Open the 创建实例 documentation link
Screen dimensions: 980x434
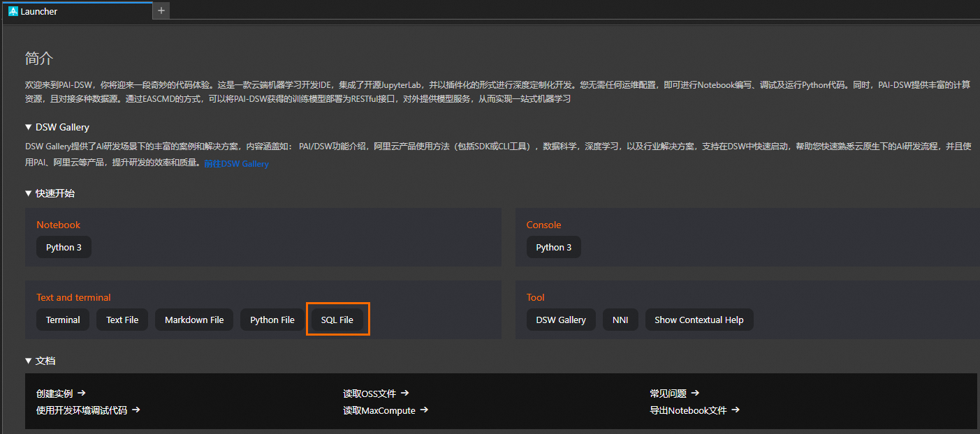pyautogui.click(x=61, y=394)
